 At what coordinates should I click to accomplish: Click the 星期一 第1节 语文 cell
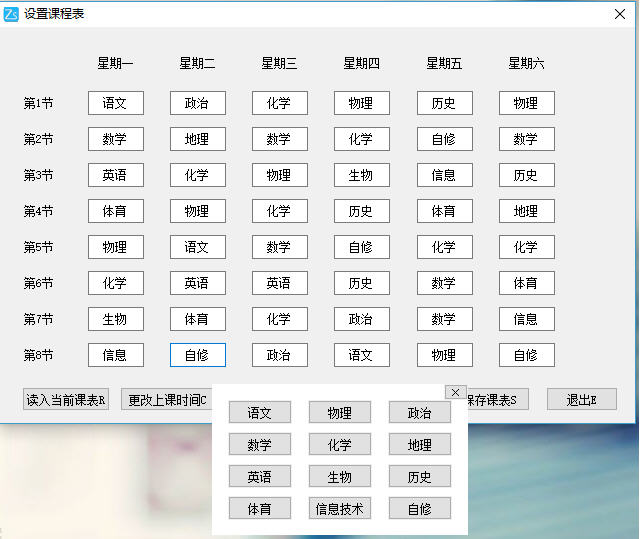[x=115, y=103]
